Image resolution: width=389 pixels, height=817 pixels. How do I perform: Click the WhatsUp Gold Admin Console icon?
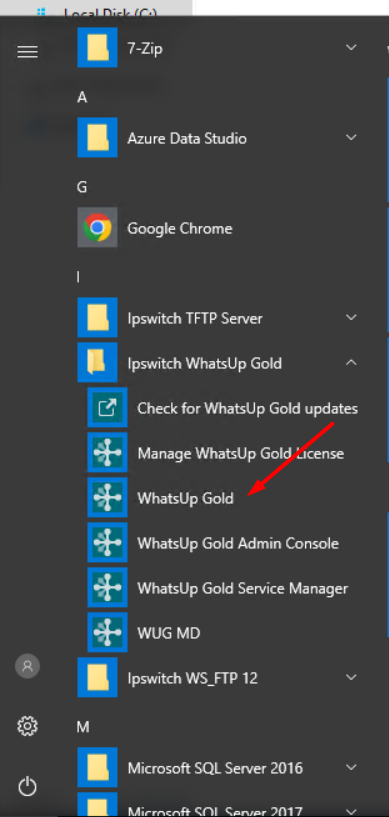pos(107,543)
